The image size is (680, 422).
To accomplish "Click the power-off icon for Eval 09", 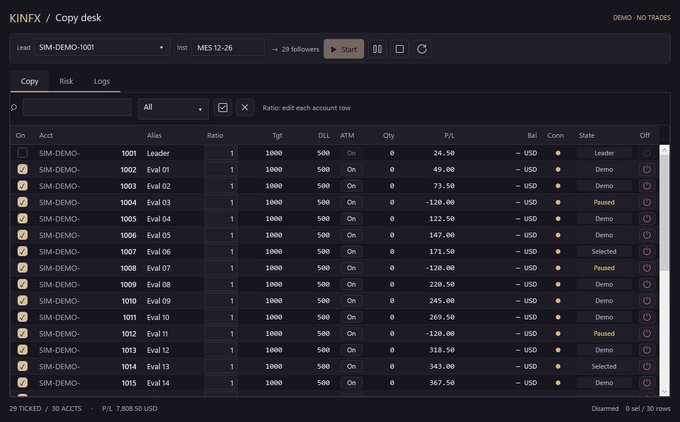I will coord(647,301).
